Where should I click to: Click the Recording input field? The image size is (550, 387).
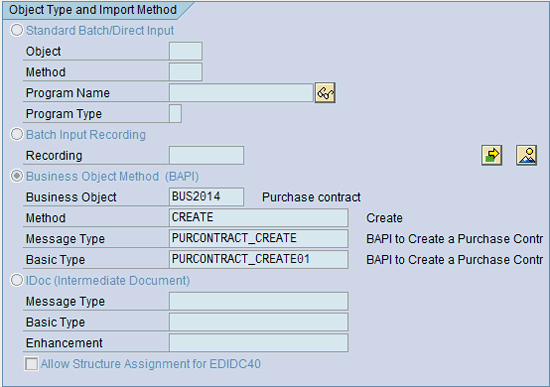(206, 155)
